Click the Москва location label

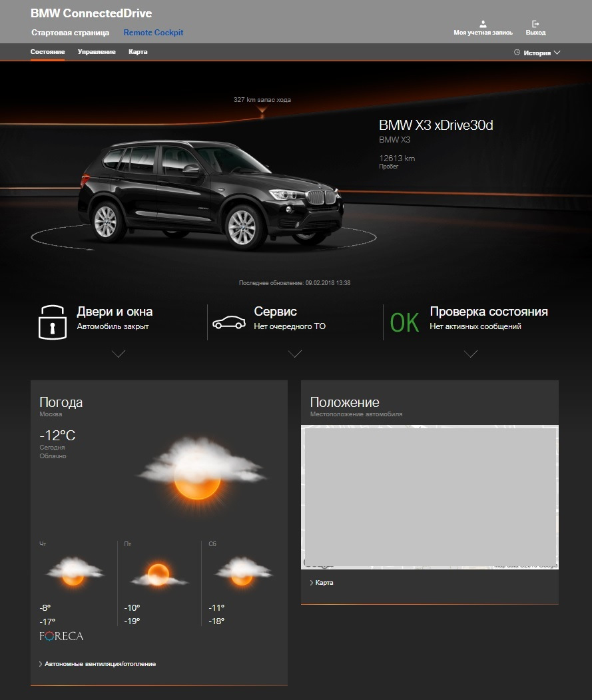pyautogui.click(x=51, y=414)
